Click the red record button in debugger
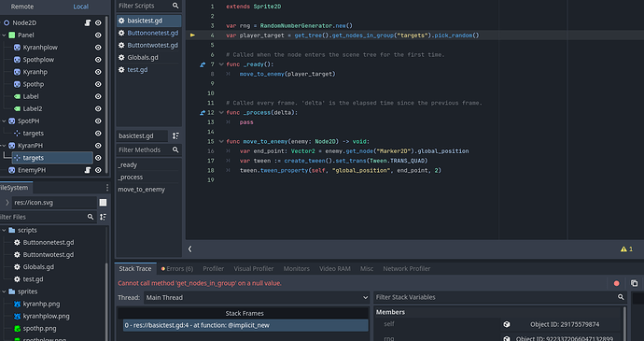Screen dimensions: 644x341 coord(617,283)
